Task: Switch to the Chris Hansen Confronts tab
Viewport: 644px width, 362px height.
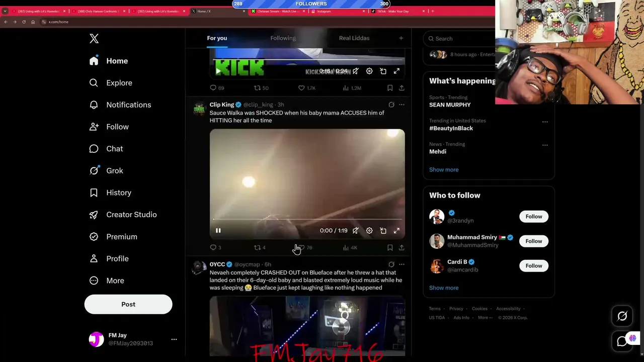Action: tap(98, 11)
